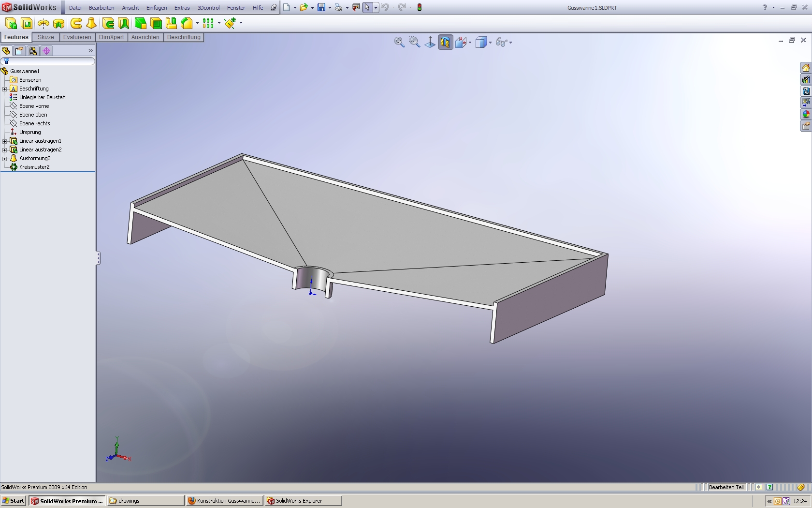
Task: Open the Display Style dropdown arrow
Action: (x=490, y=43)
